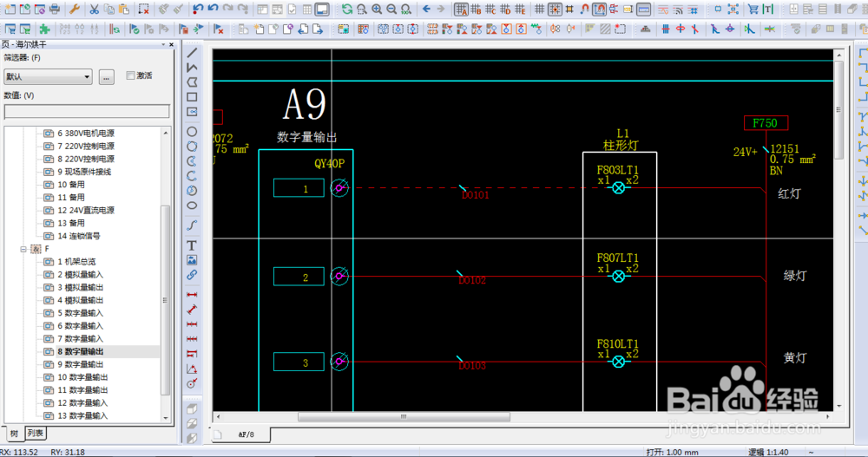Click the drawing horizontal scrollbar thumb
868x457 pixels.
(404, 416)
